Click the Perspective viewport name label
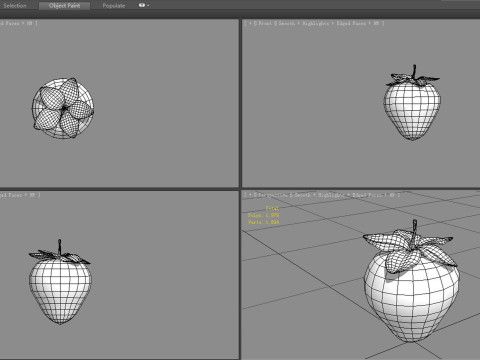 click(x=272, y=195)
